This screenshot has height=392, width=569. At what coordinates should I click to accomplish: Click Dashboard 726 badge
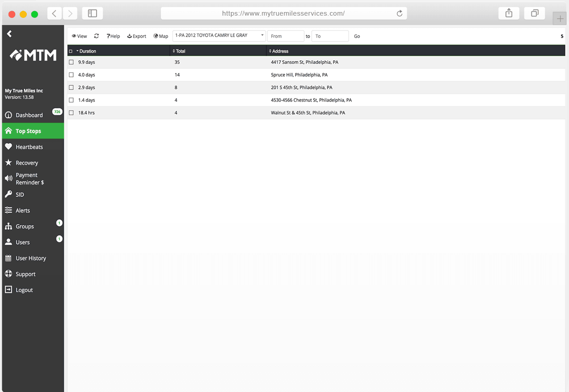coord(57,112)
